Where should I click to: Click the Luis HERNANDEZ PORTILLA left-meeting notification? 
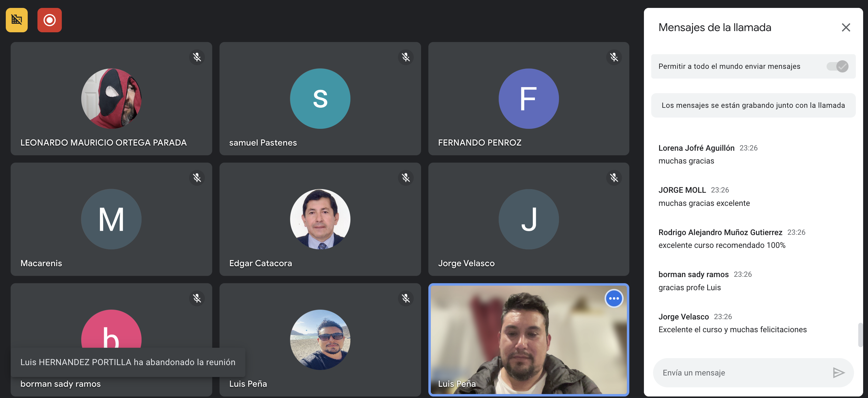128,362
